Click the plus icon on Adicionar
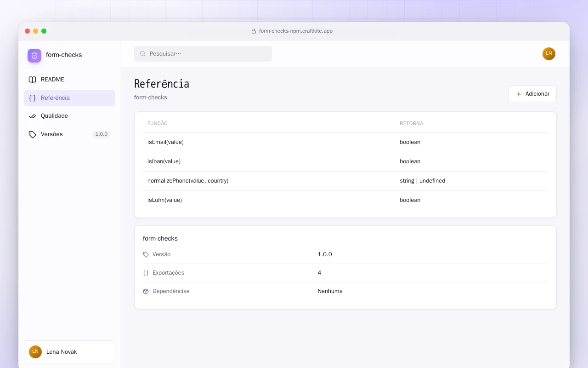The width and height of the screenshot is (588, 368). point(519,94)
